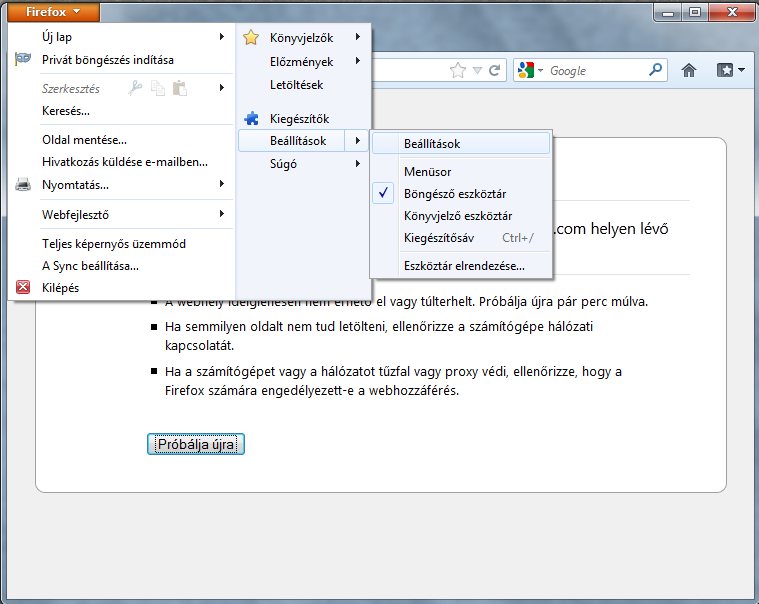Image resolution: width=759 pixels, height=604 pixels.
Task: Expand the Új lap submenu arrow
Action: 222,37
